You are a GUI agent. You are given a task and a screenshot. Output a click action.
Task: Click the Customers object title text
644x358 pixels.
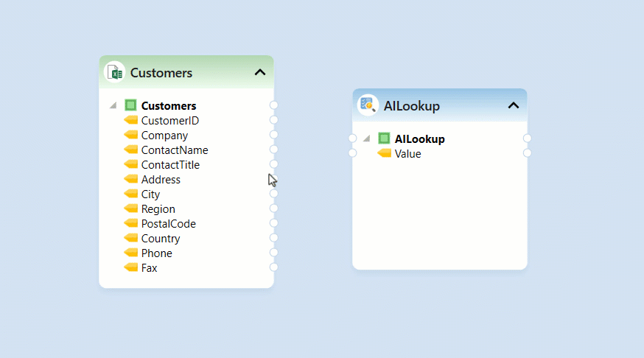click(x=161, y=73)
